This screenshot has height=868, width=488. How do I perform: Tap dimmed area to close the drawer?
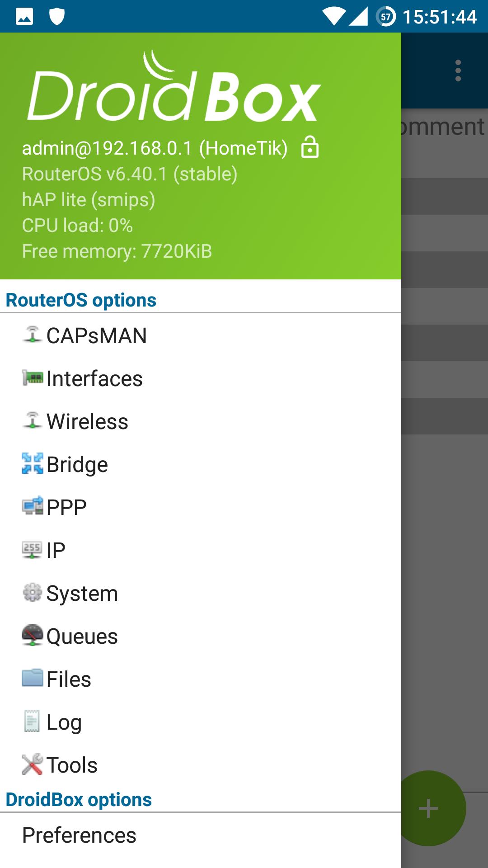point(445,542)
